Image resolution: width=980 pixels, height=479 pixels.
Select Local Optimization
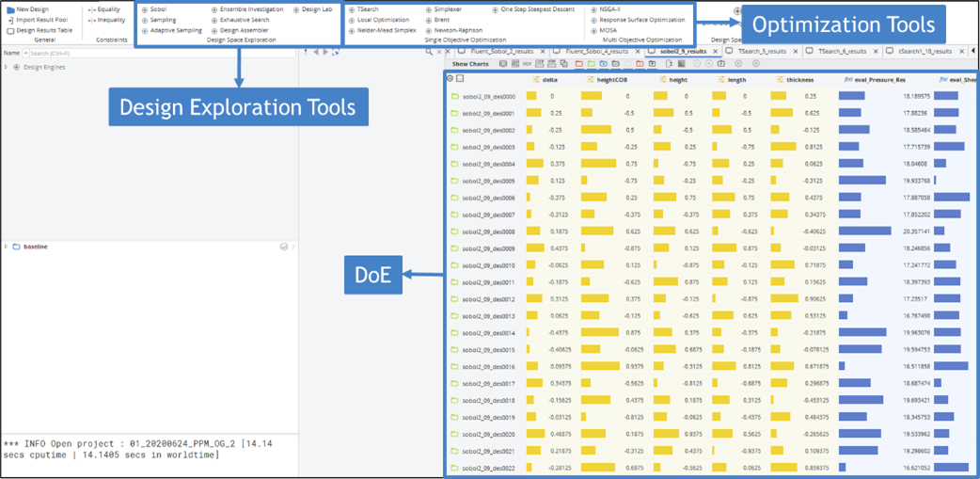click(x=379, y=20)
